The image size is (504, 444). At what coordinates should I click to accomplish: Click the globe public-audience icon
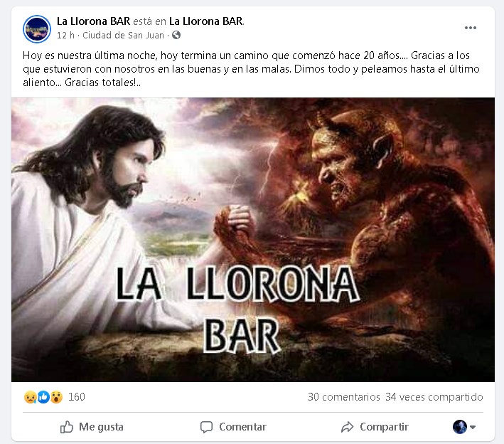176,35
